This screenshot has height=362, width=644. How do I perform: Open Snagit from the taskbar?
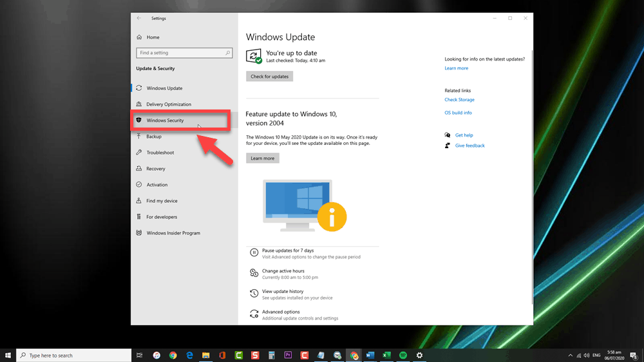point(255,356)
